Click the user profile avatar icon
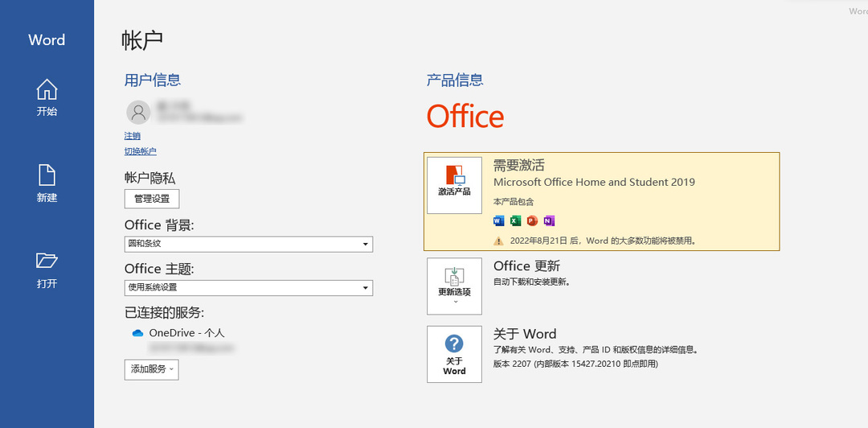 [x=138, y=113]
